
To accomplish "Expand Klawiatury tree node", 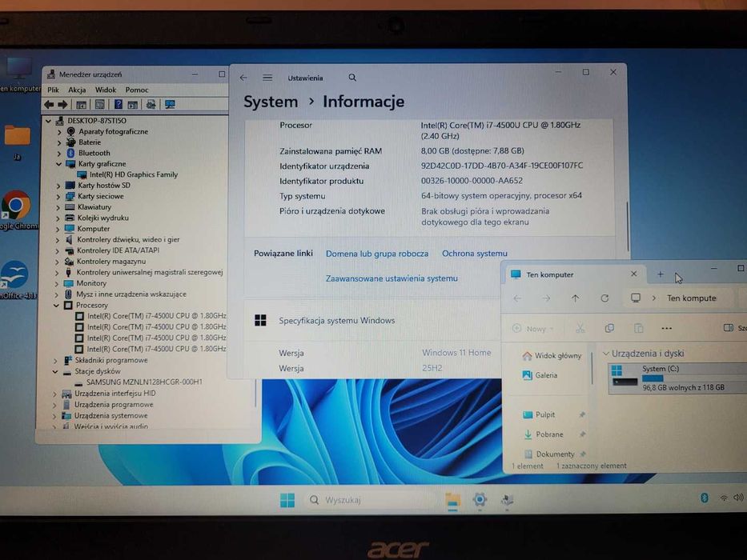I will point(58,207).
